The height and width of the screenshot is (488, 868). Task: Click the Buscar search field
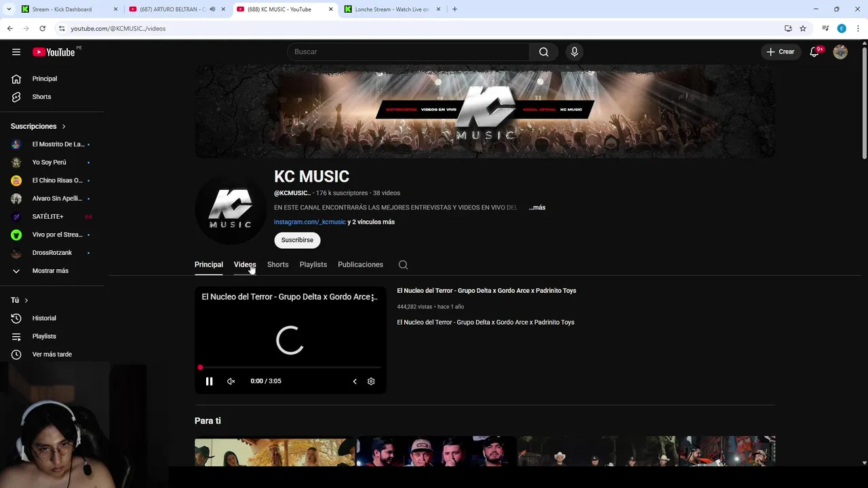pos(408,52)
